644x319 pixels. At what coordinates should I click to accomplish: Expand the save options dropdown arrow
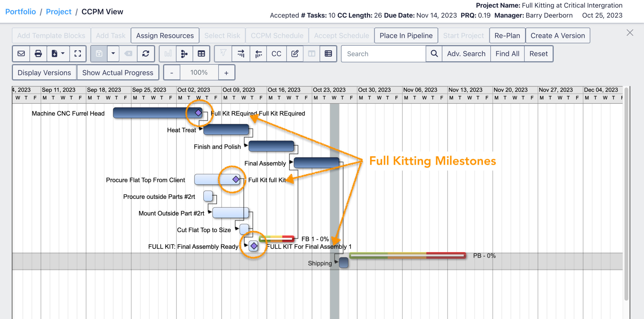[113, 54]
